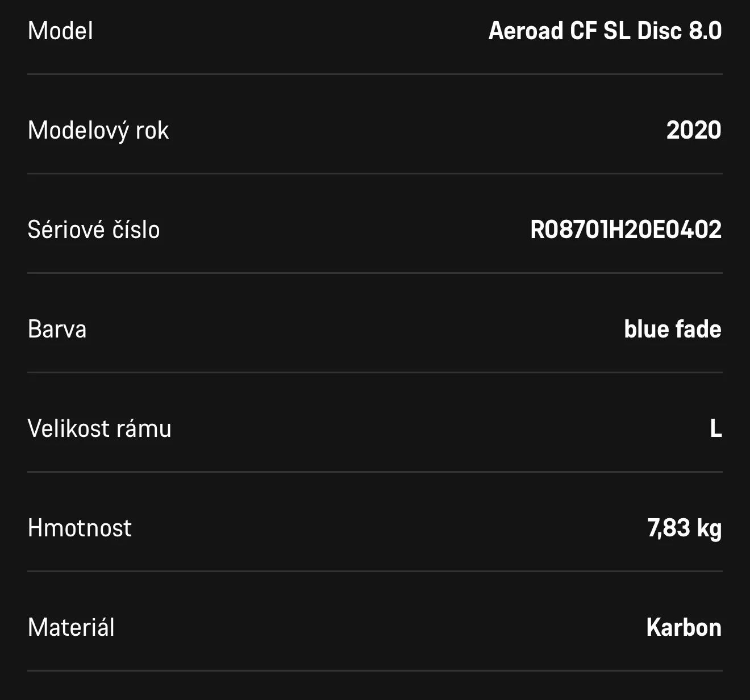Click the Materiál label

pyautogui.click(x=71, y=627)
